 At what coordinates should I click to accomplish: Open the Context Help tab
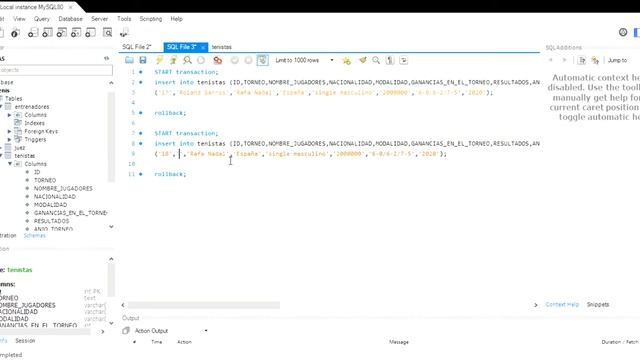point(562,304)
